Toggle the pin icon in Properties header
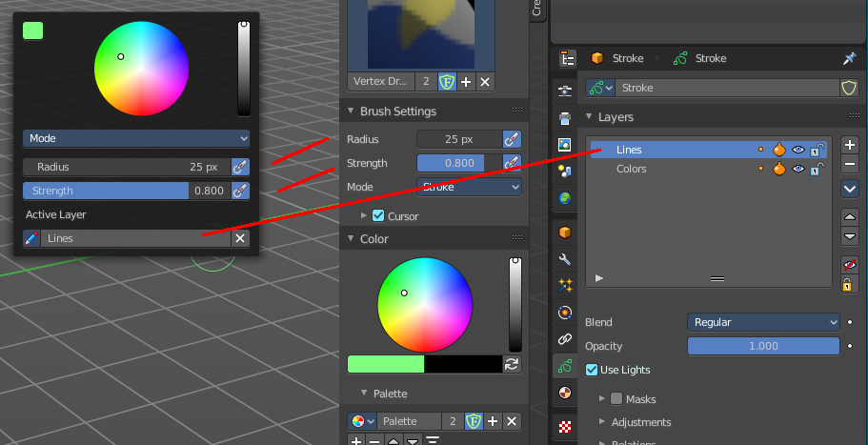 point(849,58)
